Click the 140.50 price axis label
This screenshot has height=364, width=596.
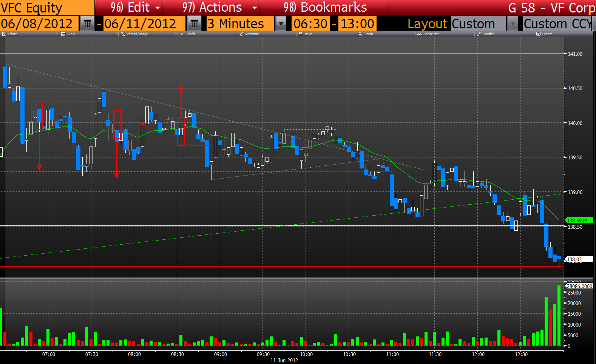coord(575,88)
